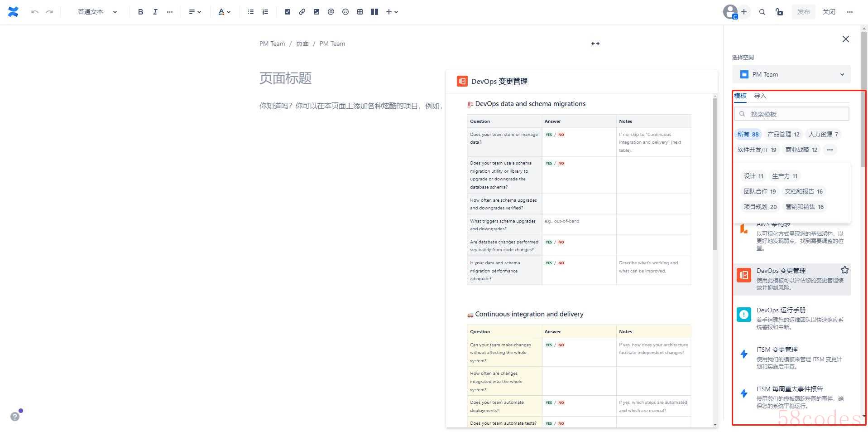Toggle page width arrows icon
Viewport: 868px width, 432px height.
point(595,44)
